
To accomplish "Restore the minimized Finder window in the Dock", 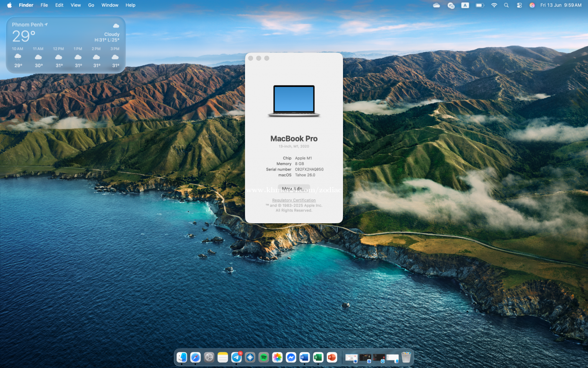I will point(392,358).
